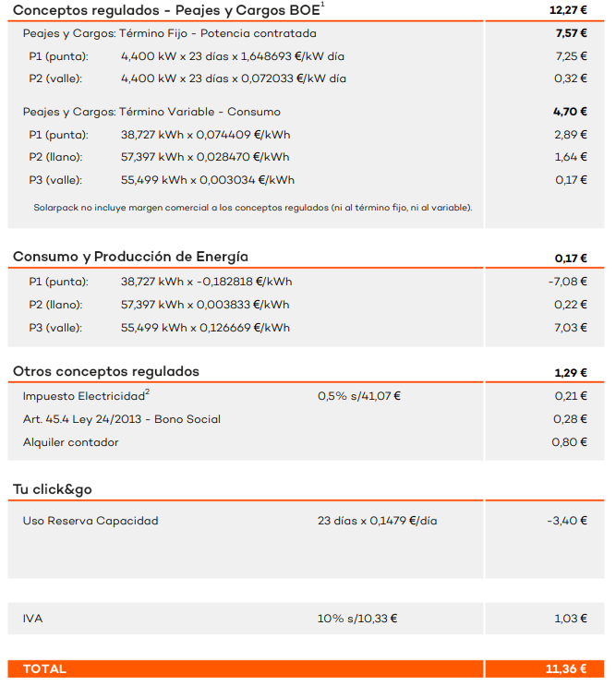Select the 1,29 € other concepts subtotal

click(571, 373)
